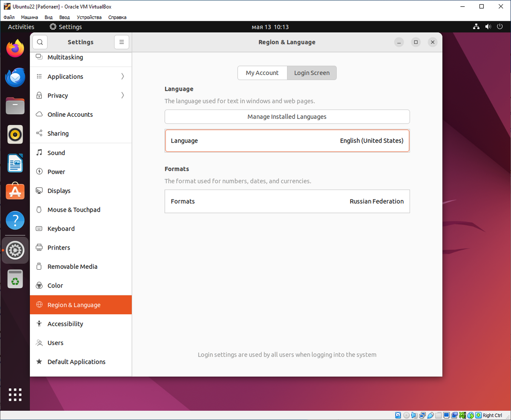Screen dimensions: 511x420
Task: Expand the Applications submenu chevron
Action: click(x=123, y=77)
